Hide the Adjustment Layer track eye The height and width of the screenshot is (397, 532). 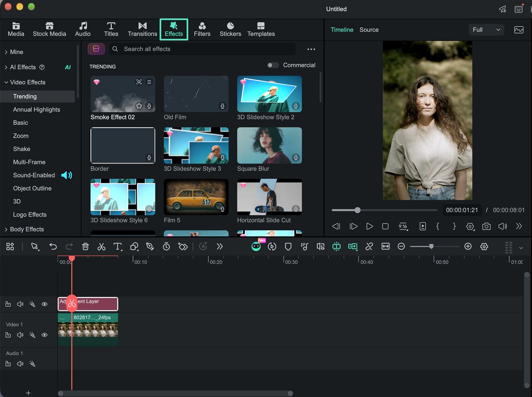(x=45, y=304)
